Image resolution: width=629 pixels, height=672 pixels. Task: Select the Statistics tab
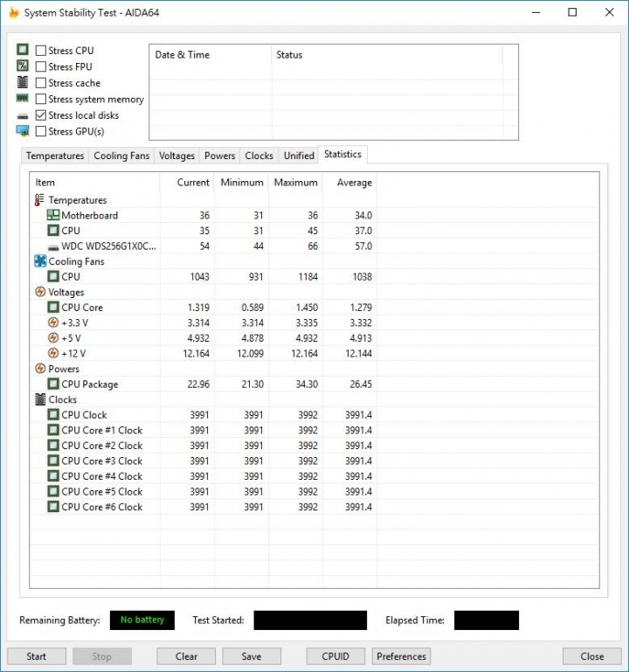[342, 155]
